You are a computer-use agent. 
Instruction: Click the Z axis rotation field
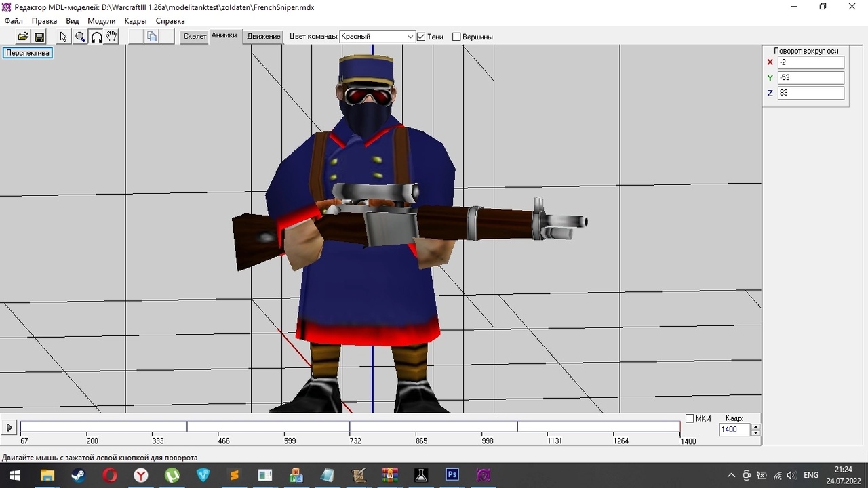(811, 93)
